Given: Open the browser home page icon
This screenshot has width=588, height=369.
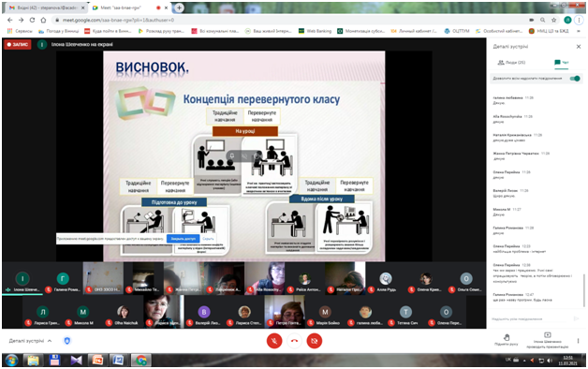Looking at the screenshot, I should coord(43,20).
